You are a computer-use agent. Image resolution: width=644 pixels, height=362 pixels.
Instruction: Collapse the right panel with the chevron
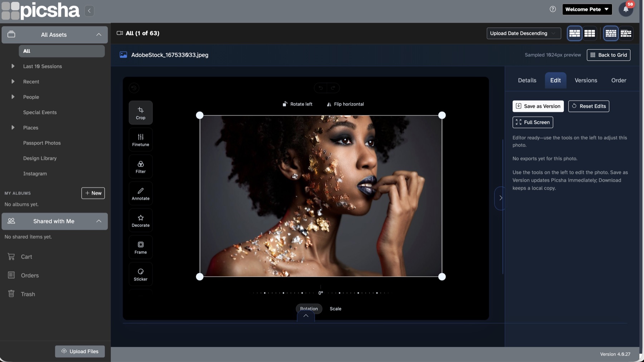[x=500, y=198]
